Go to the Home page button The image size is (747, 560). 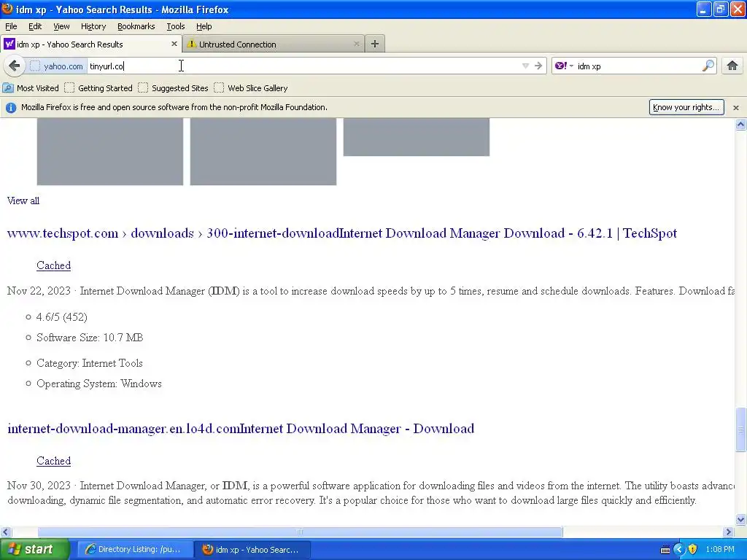(732, 66)
